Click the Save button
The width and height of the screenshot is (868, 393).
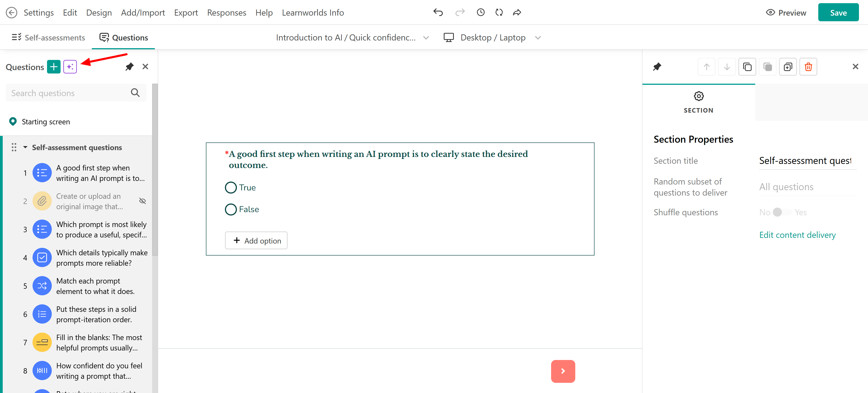(x=838, y=12)
